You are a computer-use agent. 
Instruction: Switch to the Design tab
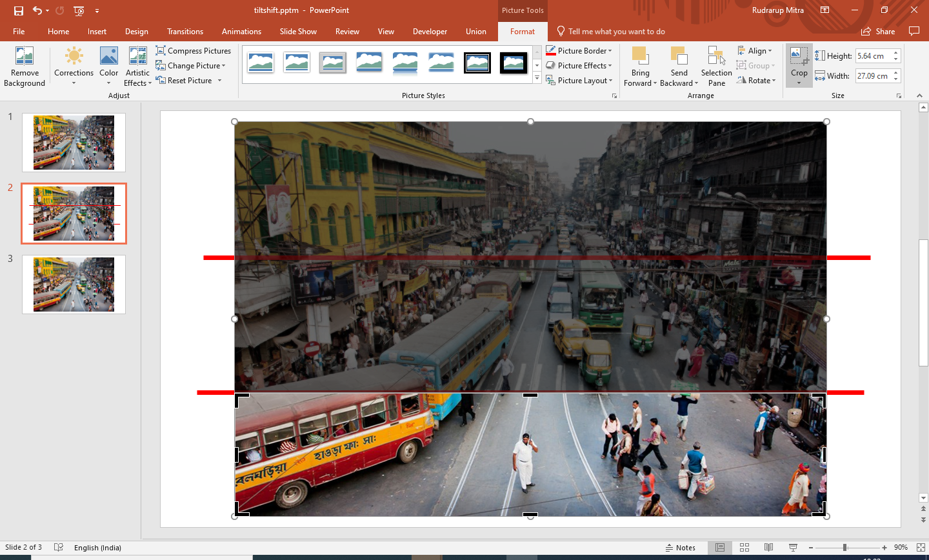click(136, 31)
